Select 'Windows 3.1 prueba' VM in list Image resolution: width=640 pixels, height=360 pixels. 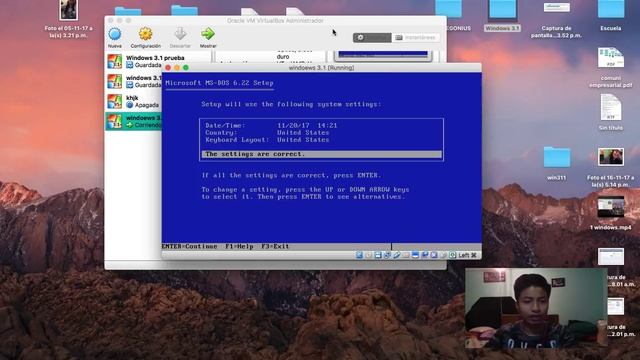tap(159, 61)
